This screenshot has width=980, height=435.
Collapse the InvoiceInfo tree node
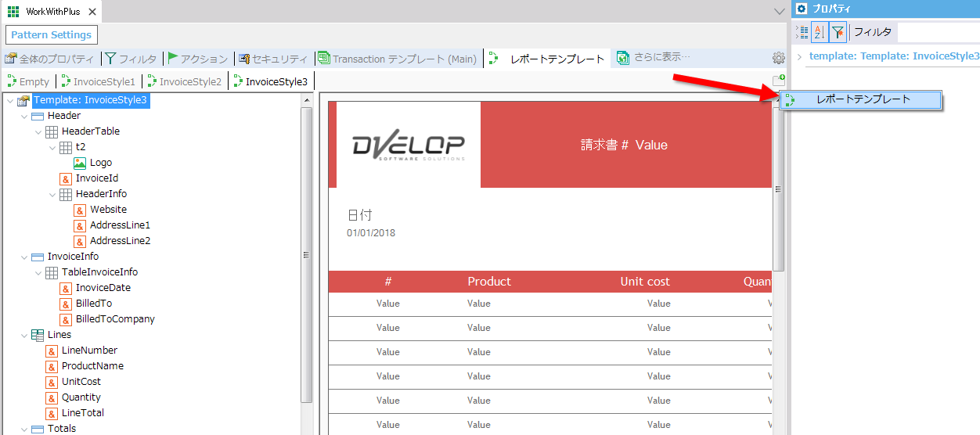point(24,257)
